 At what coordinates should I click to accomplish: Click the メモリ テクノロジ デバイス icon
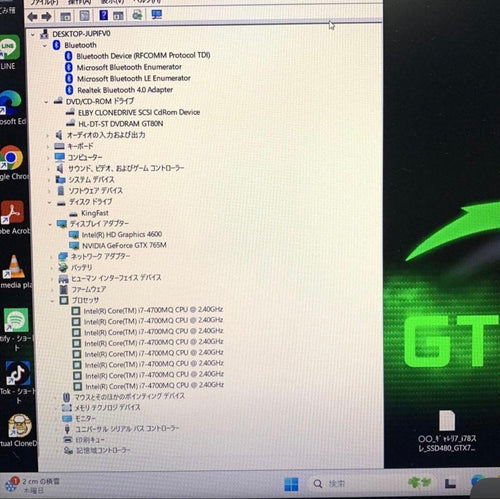67,408
